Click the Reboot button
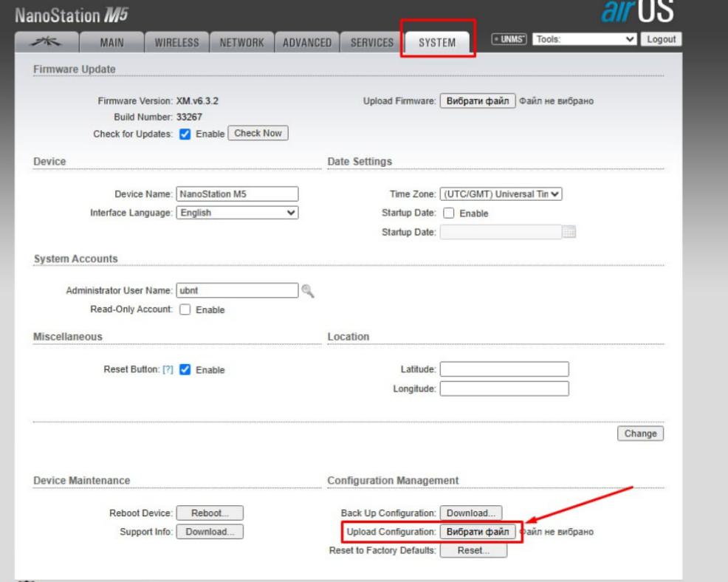The image size is (728, 582). (x=210, y=513)
